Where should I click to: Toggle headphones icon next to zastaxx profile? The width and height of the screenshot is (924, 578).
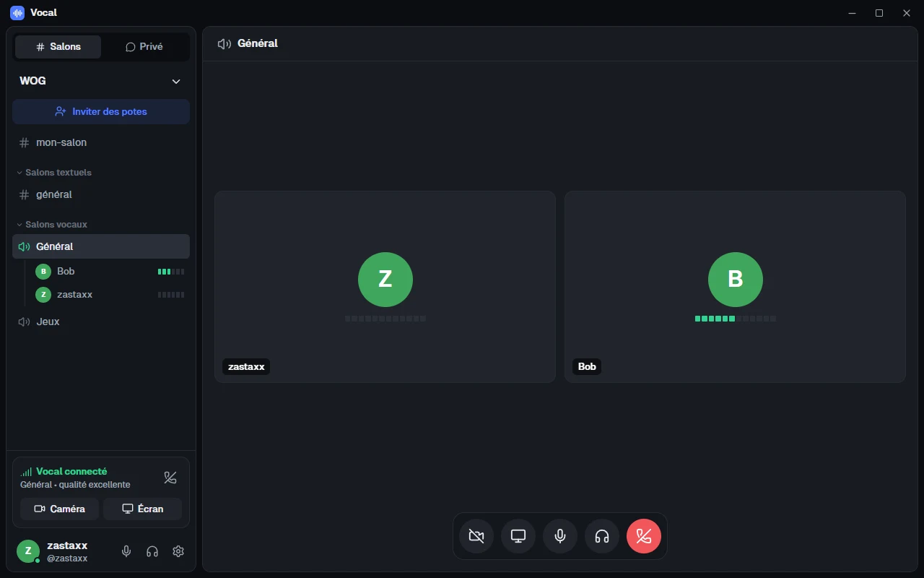(152, 551)
